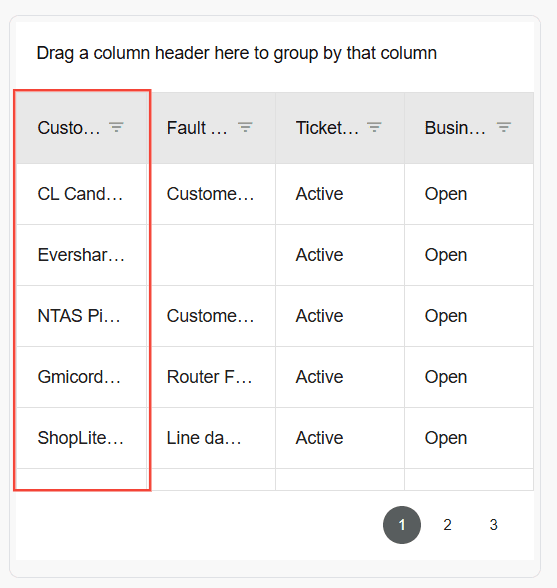Viewport: 557px width, 588px height.
Task: Sort by Ticket… column header
Action: (327, 128)
